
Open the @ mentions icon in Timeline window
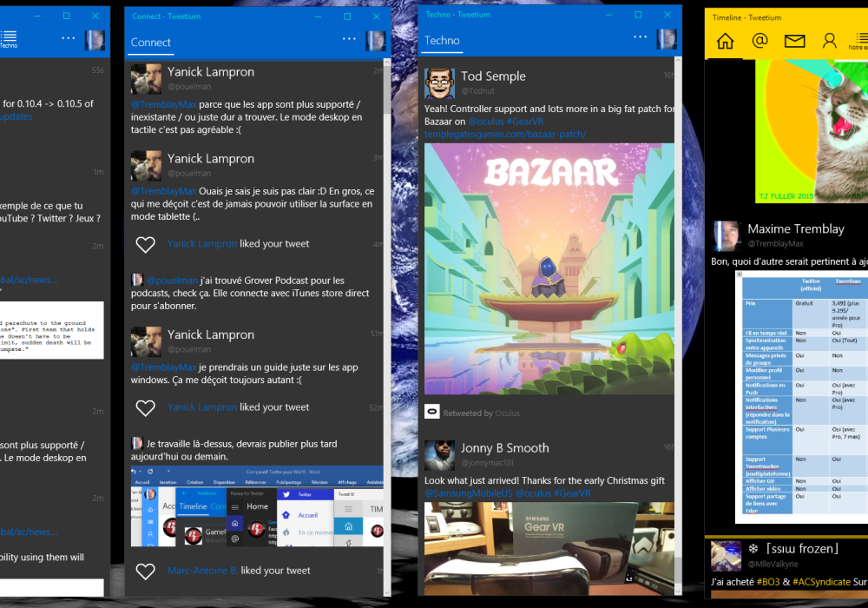759,41
